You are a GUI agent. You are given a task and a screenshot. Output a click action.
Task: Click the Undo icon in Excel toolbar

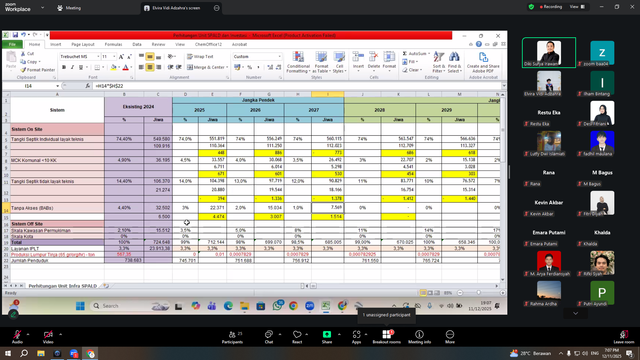pyautogui.click(x=23, y=35)
